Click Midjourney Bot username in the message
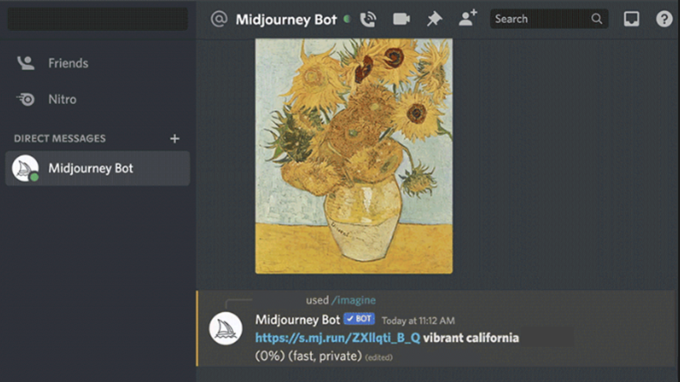The height and width of the screenshot is (382, 680). point(298,320)
